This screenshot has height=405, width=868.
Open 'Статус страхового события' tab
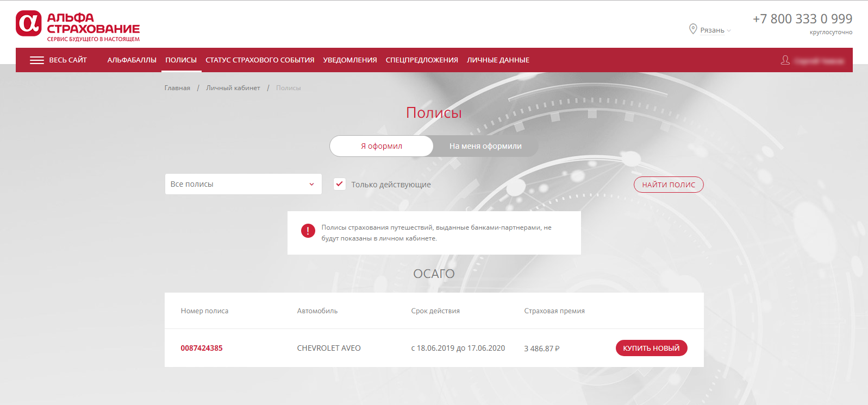click(260, 60)
